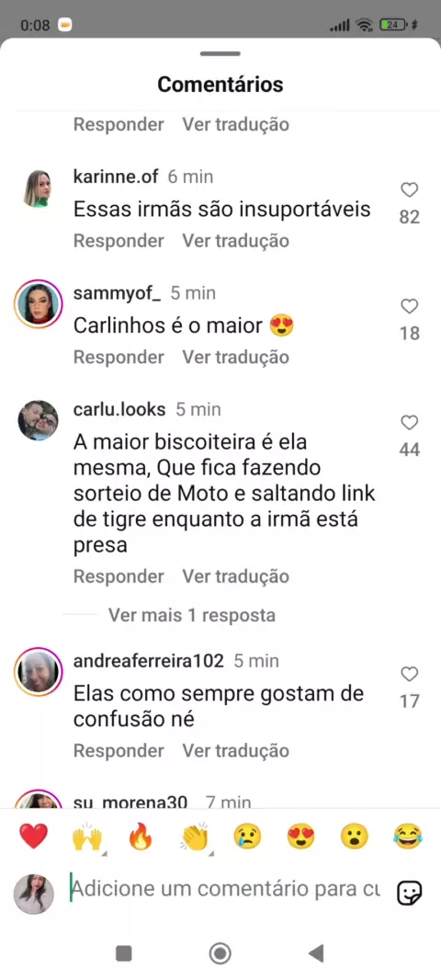Click Responder under karinne.of's comment
The image size is (441, 980).
(x=119, y=241)
